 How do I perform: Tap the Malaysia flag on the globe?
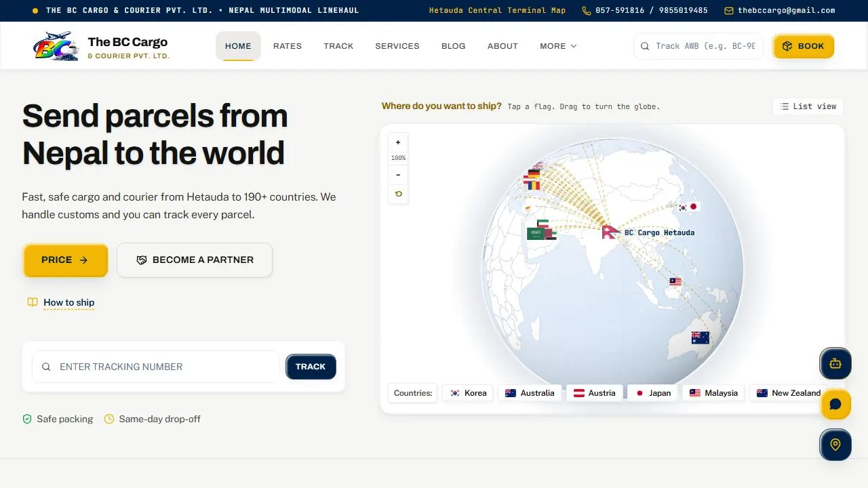coord(675,282)
